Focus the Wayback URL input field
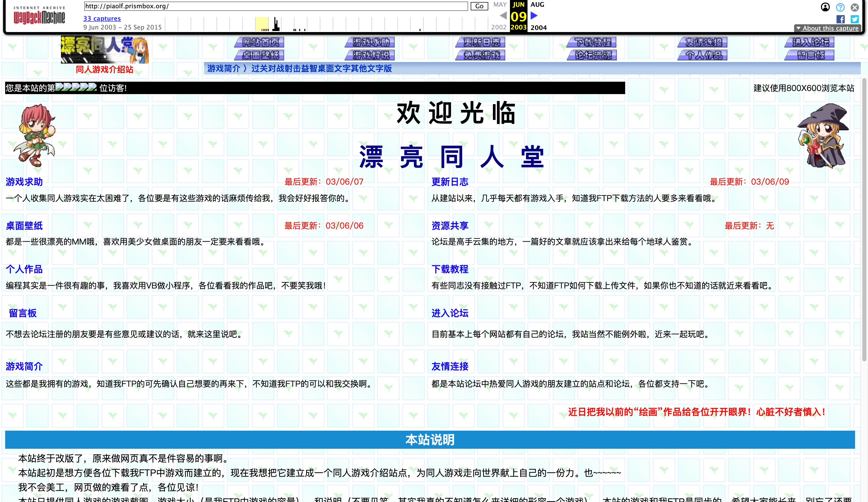The image size is (868, 502). pyautogui.click(x=276, y=6)
